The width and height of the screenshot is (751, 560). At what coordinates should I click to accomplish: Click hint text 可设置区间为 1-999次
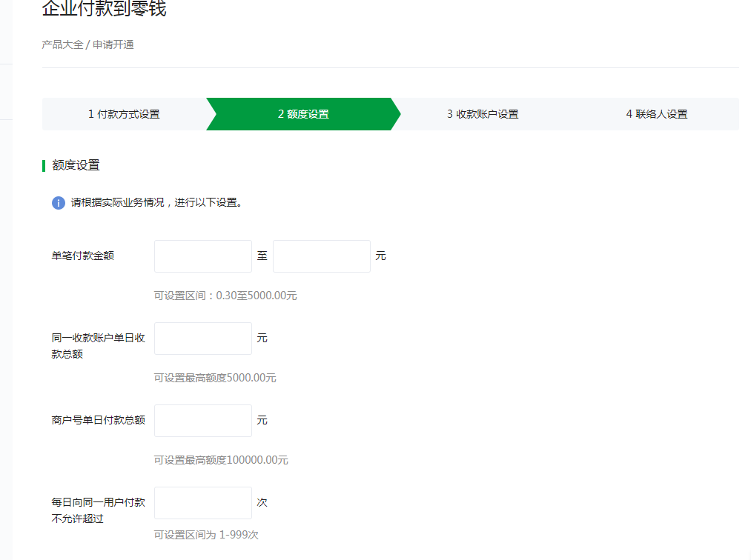point(206,535)
